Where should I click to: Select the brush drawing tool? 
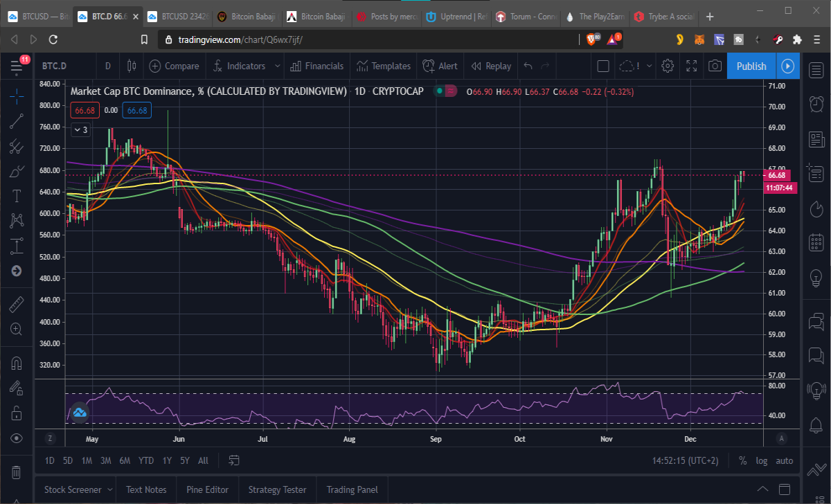(x=17, y=171)
